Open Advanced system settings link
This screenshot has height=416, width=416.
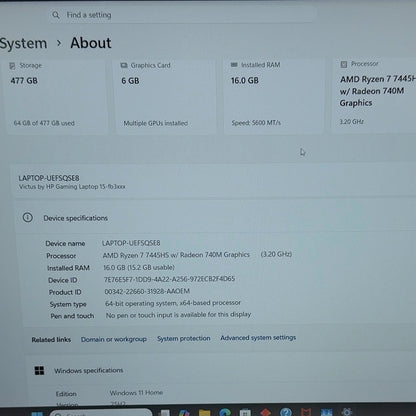(x=258, y=338)
